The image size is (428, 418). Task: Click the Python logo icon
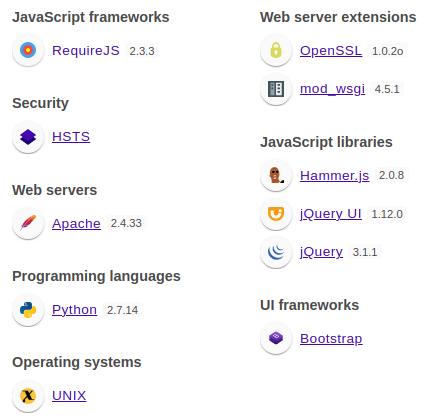[28, 310]
